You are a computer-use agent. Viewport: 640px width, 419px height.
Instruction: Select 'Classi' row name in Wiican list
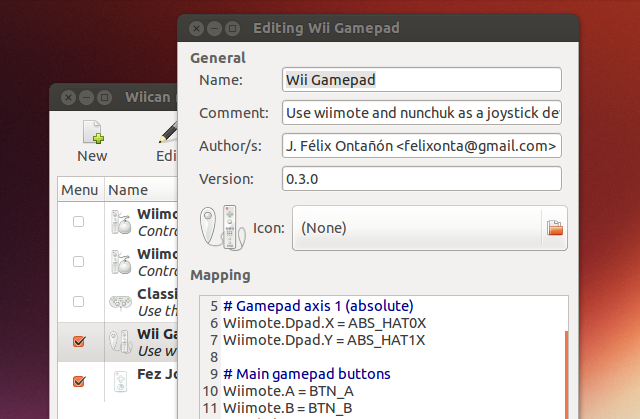click(157, 294)
